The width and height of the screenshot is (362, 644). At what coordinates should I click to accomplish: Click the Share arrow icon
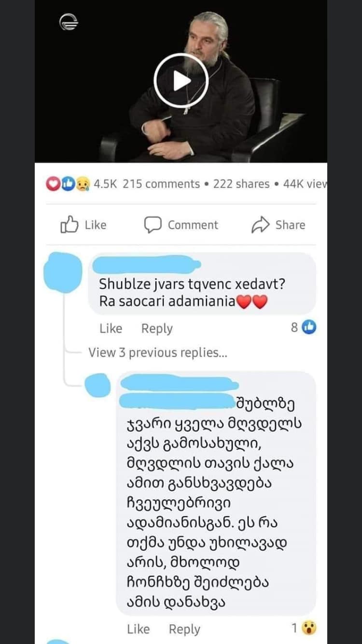(260, 225)
